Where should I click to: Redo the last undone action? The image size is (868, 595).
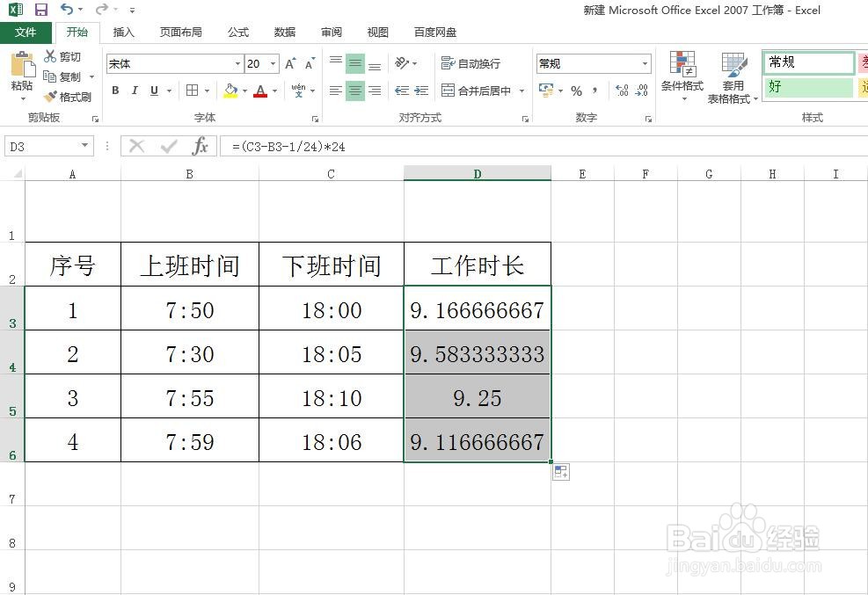(x=101, y=10)
